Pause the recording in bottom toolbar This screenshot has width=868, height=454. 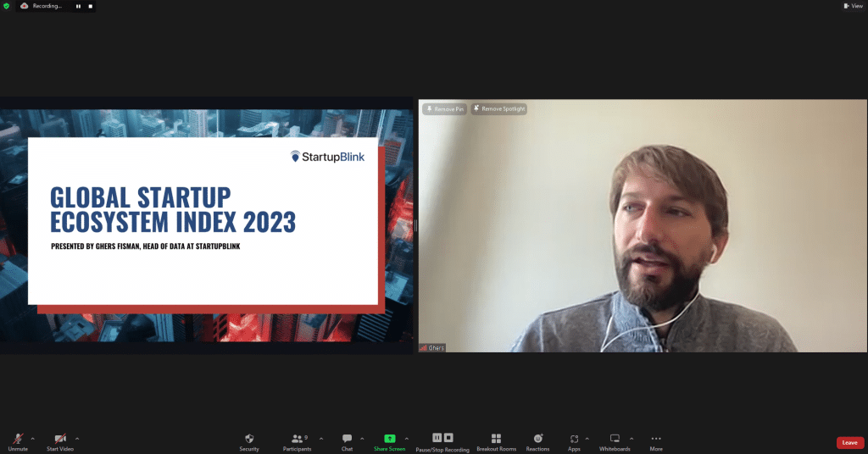point(437,437)
